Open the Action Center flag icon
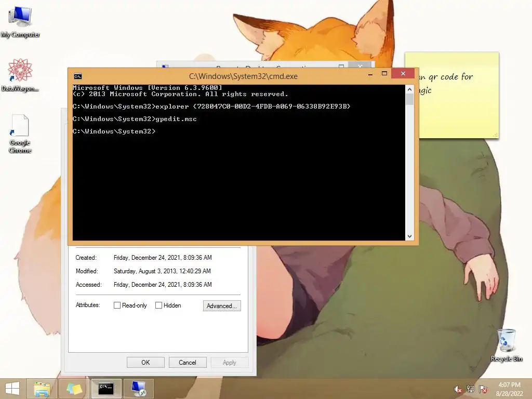 [x=483, y=389]
